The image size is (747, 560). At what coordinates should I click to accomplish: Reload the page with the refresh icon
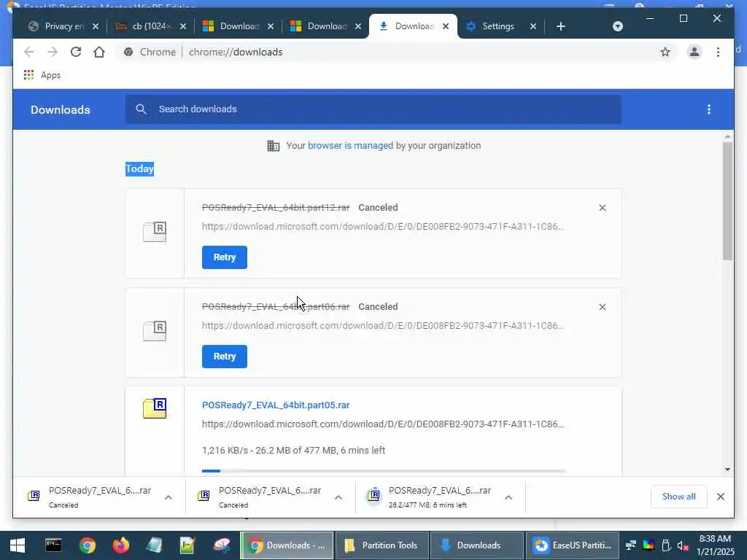76,52
